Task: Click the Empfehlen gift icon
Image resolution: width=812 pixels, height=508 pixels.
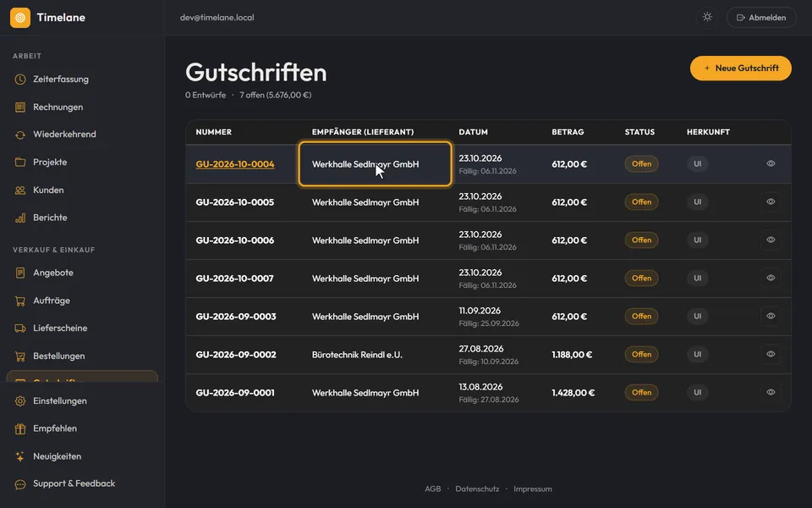Action: pos(20,428)
